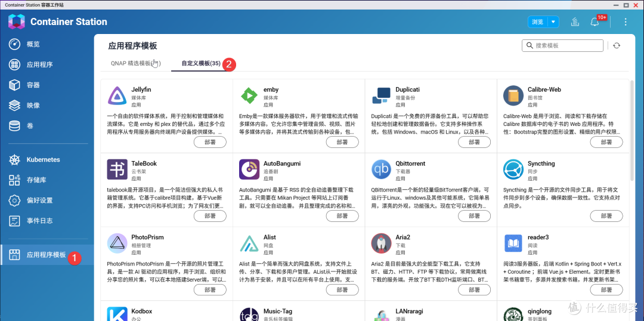Screen dimensions: 644x321
Task: Click the reader3 book icon
Action: pos(513,243)
